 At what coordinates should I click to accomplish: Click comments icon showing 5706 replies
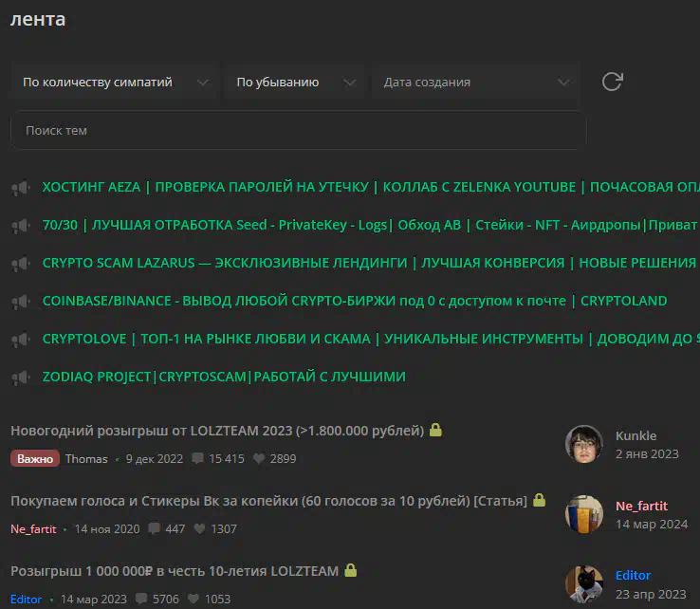pyautogui.click(x=141, y=599)
